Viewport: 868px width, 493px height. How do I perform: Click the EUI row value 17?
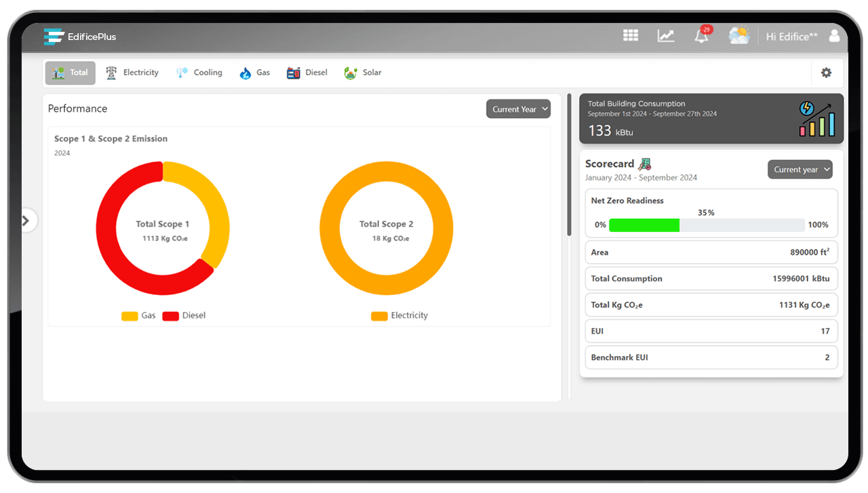[825, 332]
